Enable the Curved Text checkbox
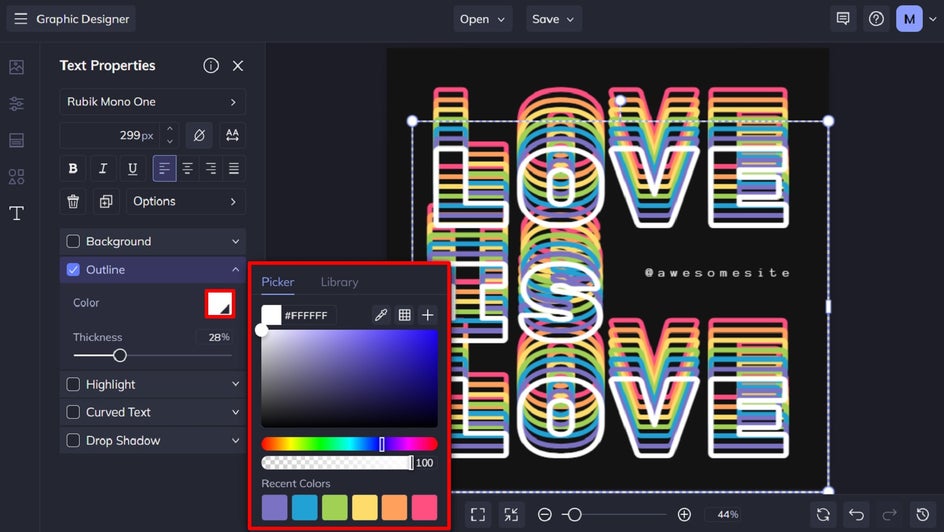This screenshot has width=944, height=532. coord(73,412)
